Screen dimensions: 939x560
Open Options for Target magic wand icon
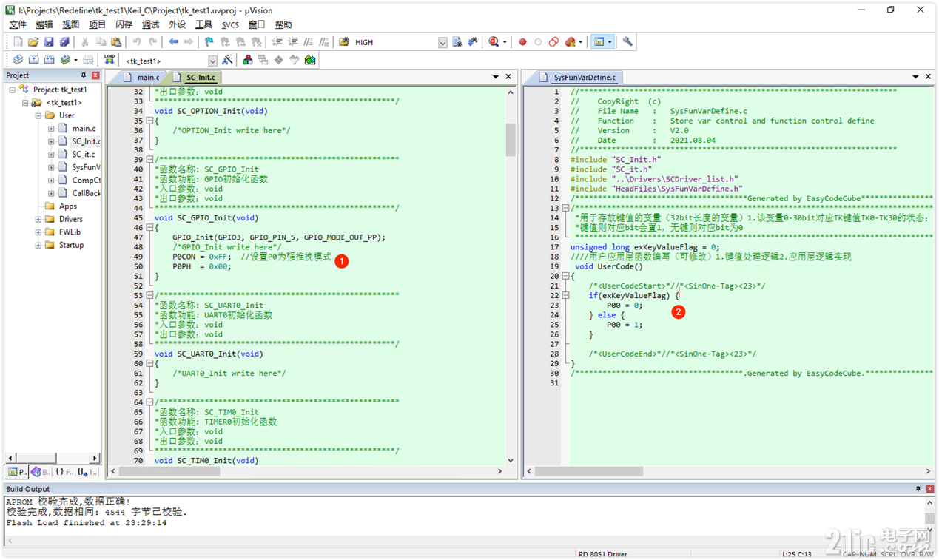coord(227,60)
